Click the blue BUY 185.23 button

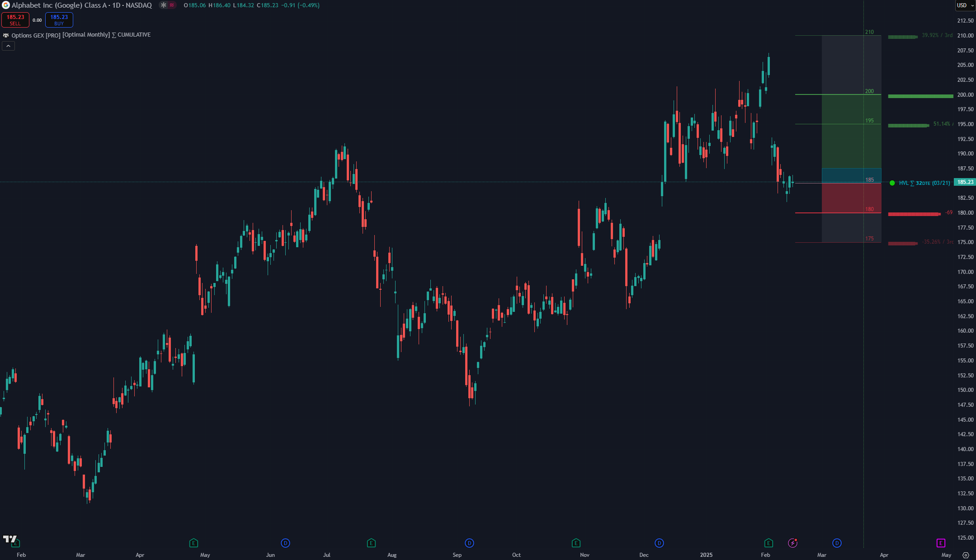(x=59, y=20)
